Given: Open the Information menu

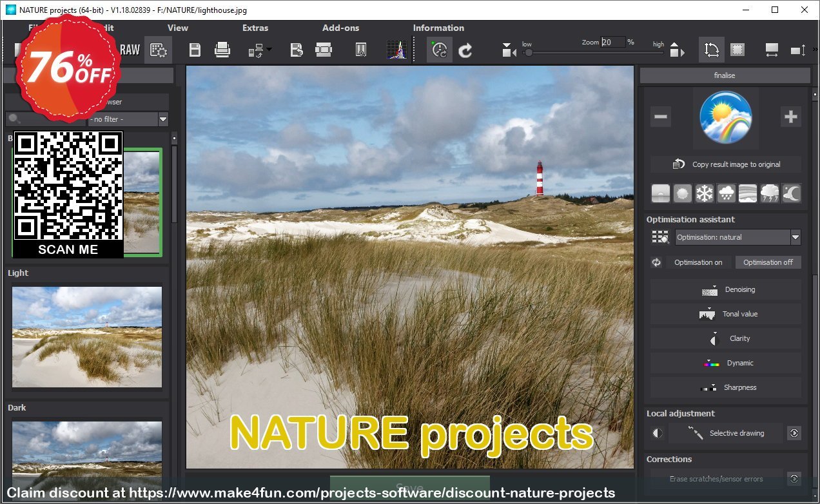Looking at the screenshot, I should tap(438, 28).
